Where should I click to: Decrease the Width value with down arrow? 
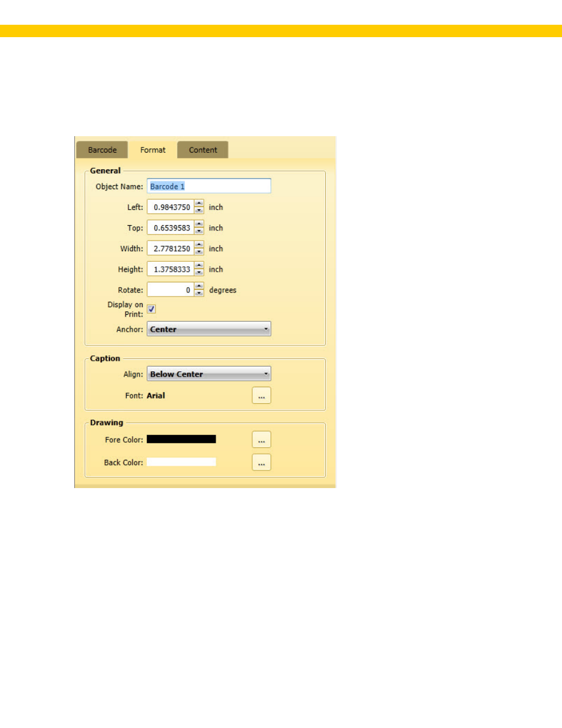point(199,252)
